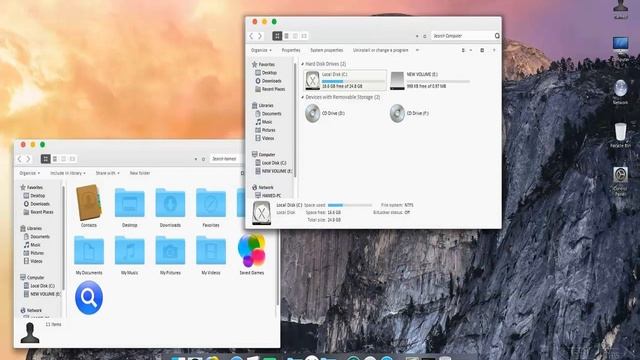Select Local Disk (C:) in user folder sidebar
640x360 pixels.
(39, 286)
